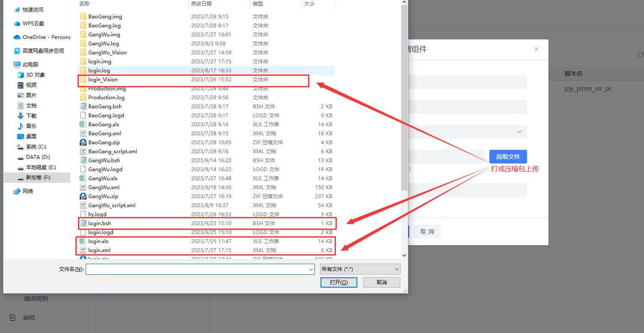
Task: Click the WPS云盘 cloud icon
Action: point(17,24)
